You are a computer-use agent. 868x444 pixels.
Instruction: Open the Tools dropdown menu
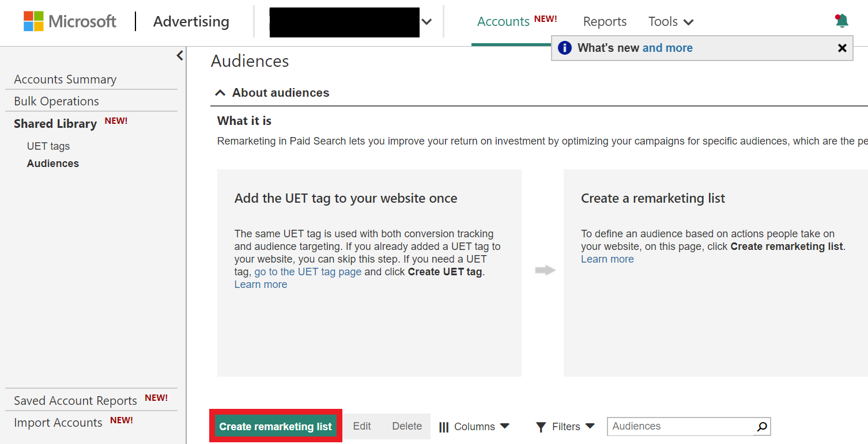(671, 21)
